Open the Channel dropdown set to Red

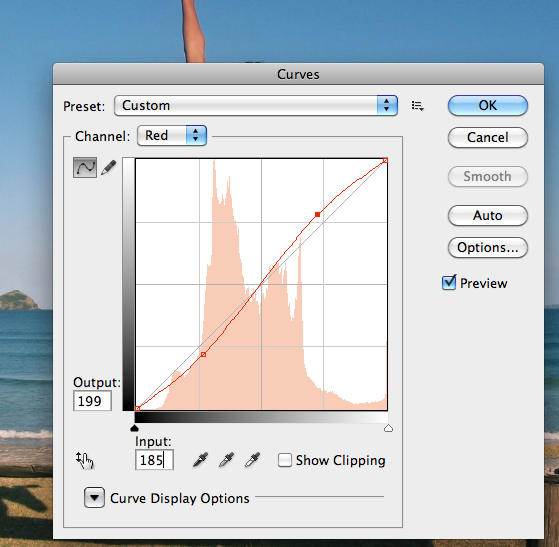click(x=172, y=136)
